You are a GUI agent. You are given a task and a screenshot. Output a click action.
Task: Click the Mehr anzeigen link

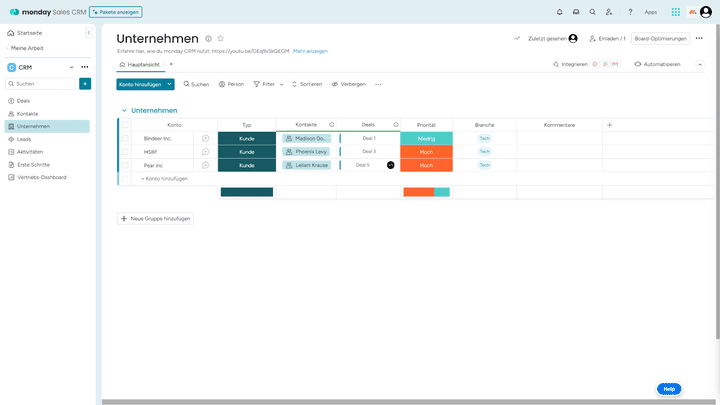tap(310, 51)
